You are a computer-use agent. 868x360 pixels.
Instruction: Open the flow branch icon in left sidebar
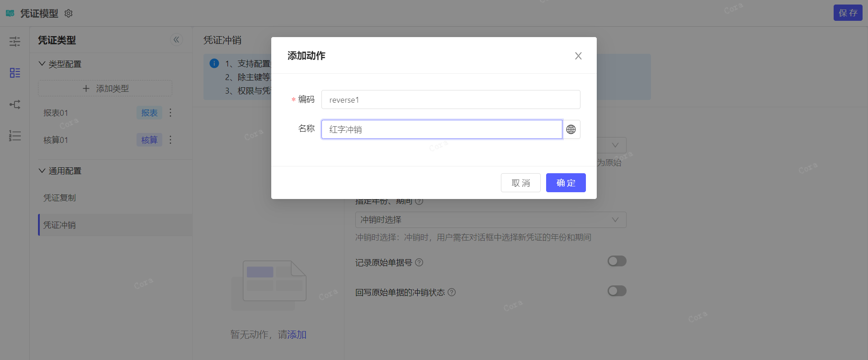(15, 104)
